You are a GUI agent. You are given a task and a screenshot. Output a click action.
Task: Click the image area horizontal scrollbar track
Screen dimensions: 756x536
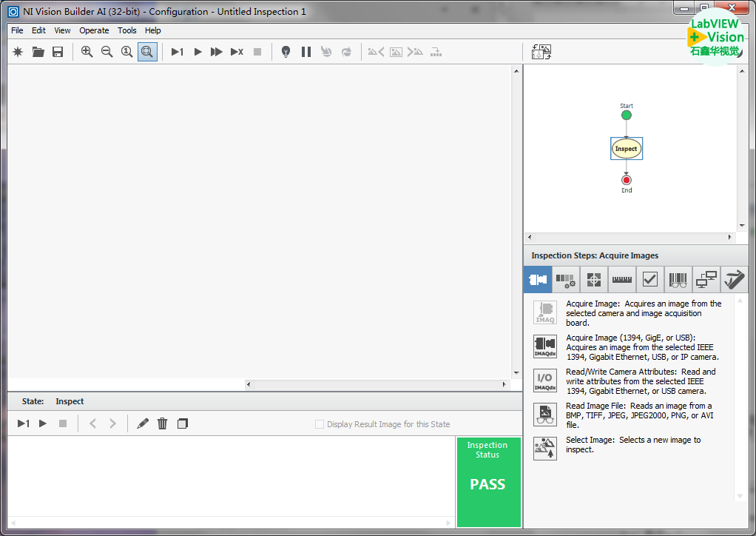(x=377, y=385)
